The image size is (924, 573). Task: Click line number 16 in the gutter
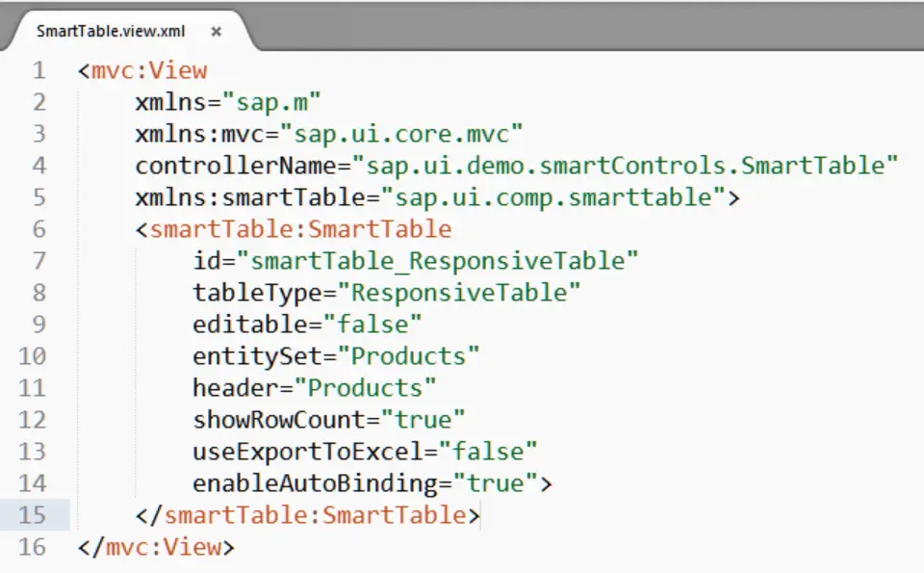pos(32,547)
